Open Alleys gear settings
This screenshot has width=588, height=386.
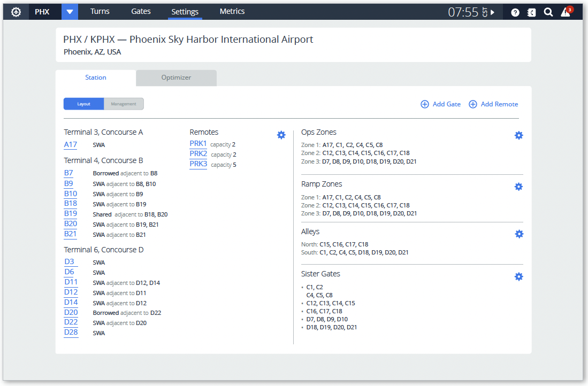518,234
